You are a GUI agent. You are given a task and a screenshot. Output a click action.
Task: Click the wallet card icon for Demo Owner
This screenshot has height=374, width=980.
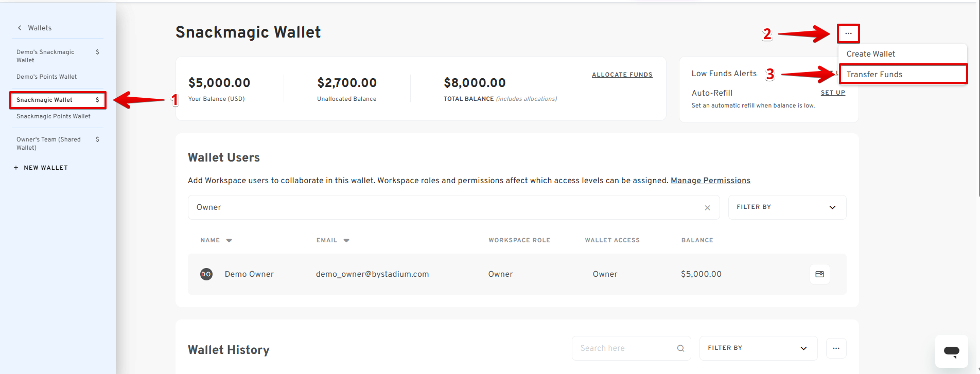coord(819,274)
